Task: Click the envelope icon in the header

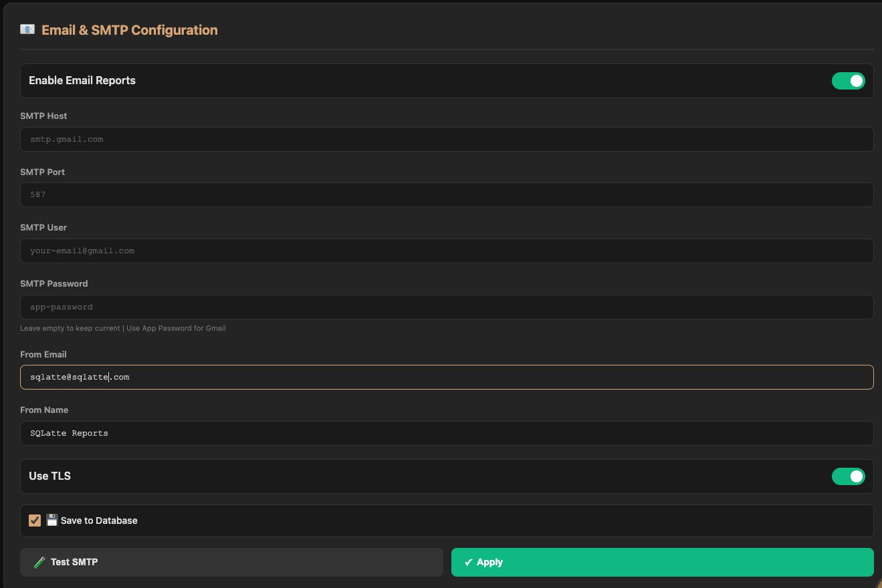Action: (x=27, y=29)
